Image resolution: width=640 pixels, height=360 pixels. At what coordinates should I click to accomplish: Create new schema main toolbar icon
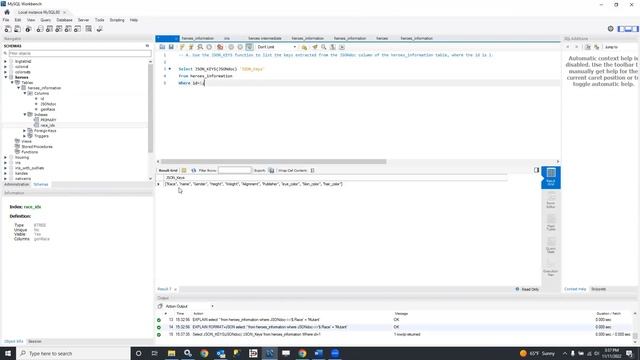tap(40, 29)
